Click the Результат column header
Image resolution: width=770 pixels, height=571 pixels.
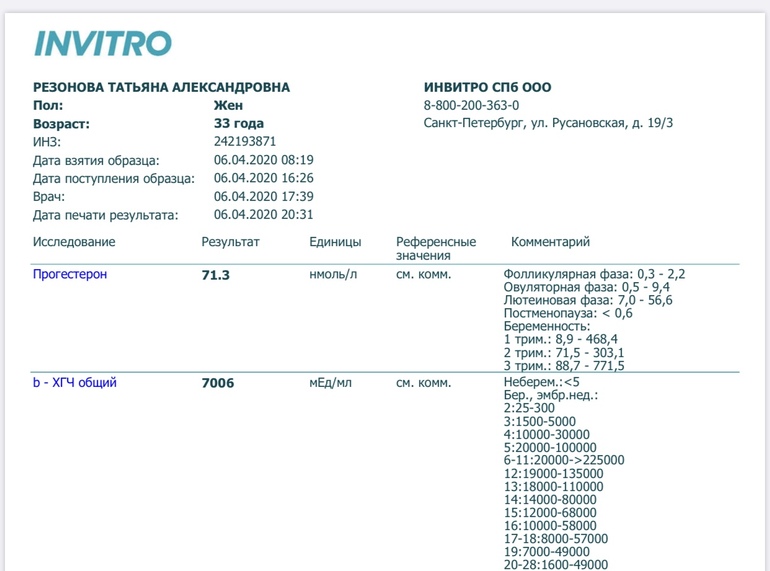point(230,242)
